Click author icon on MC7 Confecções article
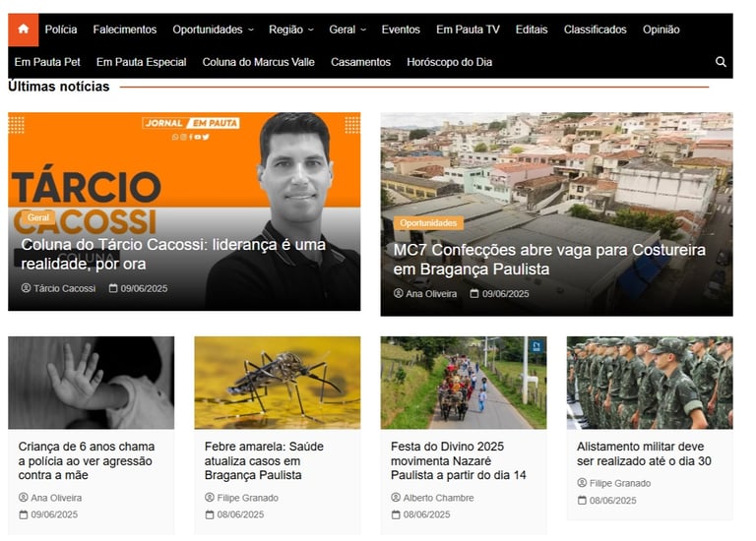The height and width of the screenshot is (541, 756). (x=399, y=293)
